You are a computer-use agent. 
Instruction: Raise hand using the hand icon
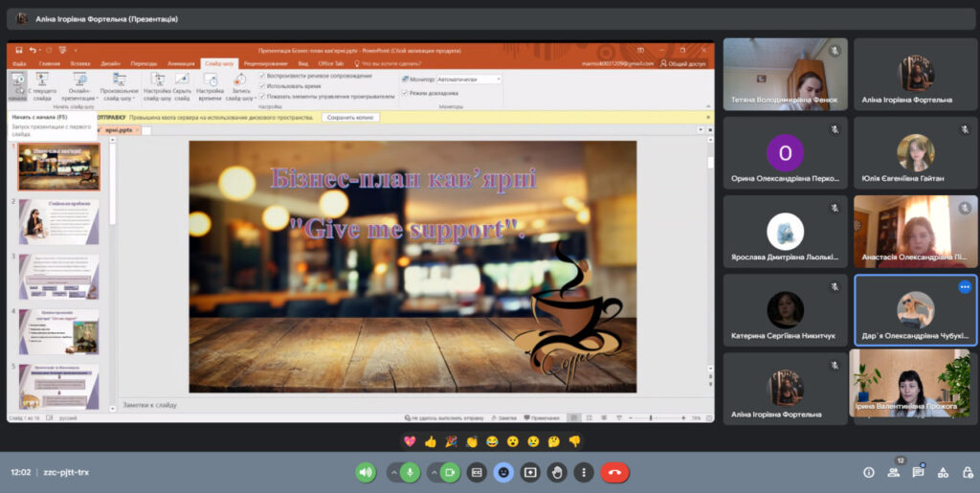pyautogui.click(x=557, y=472)
